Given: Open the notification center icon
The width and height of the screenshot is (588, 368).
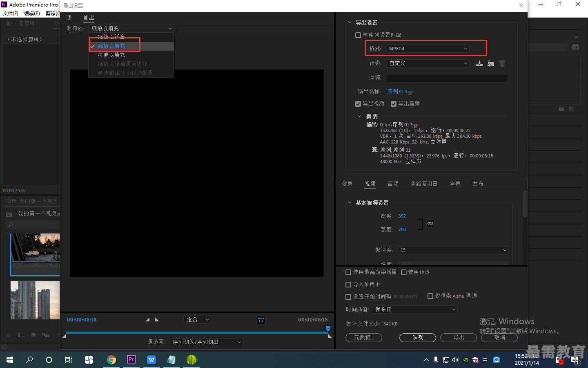Looking at the screenshot, I should [x=575, y=361].
